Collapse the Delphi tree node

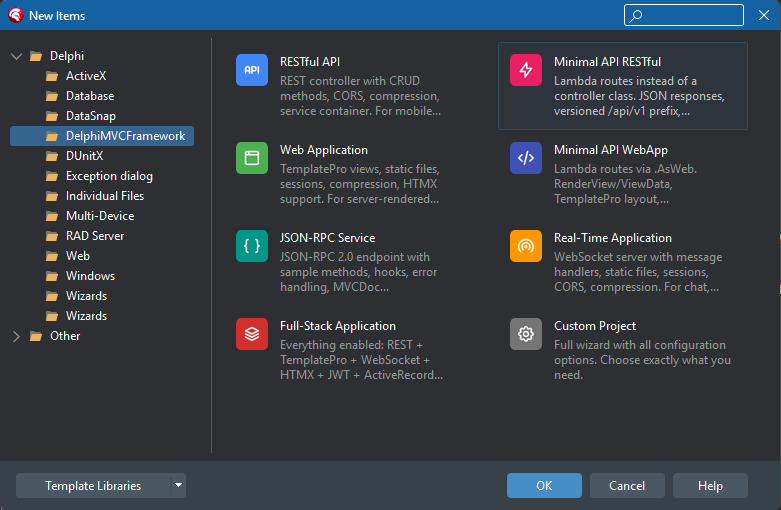tap(16, 56)
